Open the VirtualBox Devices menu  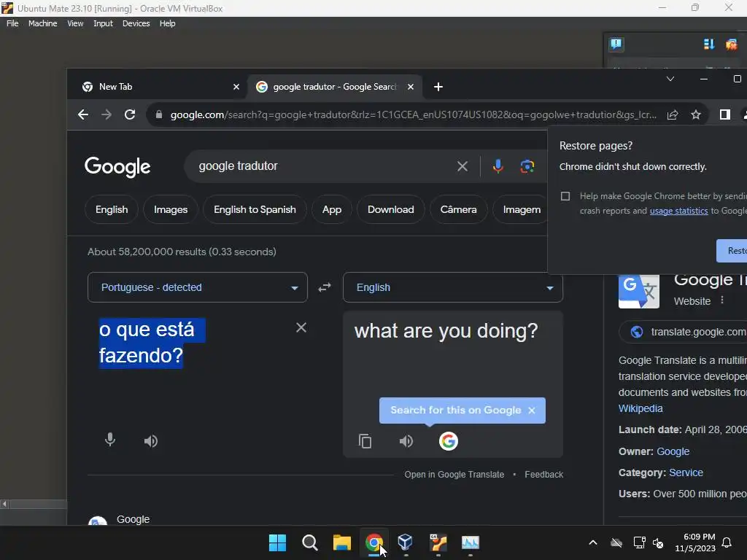[136, 23]
